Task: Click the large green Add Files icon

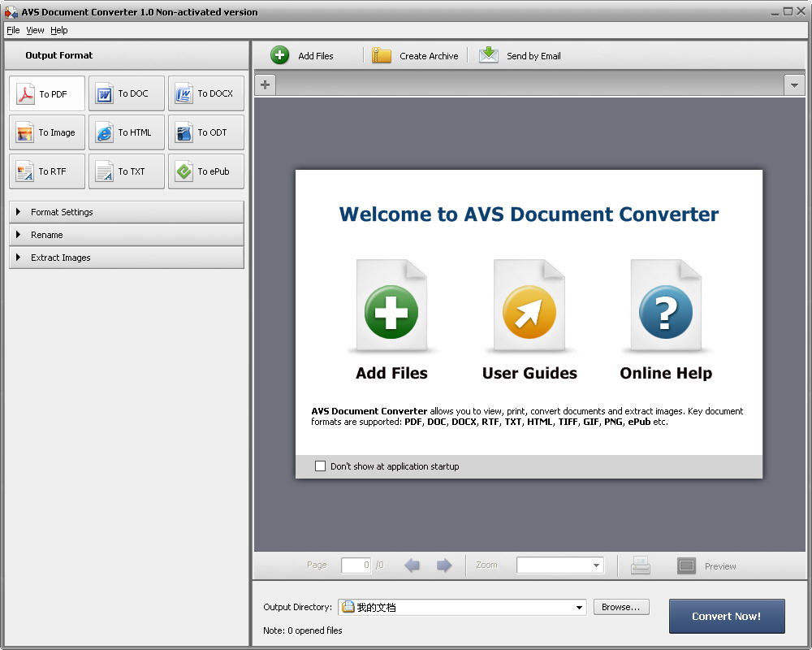Action: coord(391,313)
